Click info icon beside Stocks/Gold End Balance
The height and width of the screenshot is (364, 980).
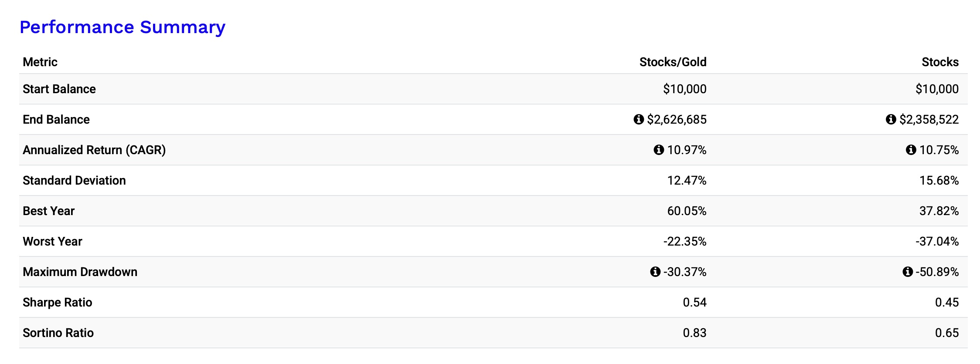[x=639, y=119]
